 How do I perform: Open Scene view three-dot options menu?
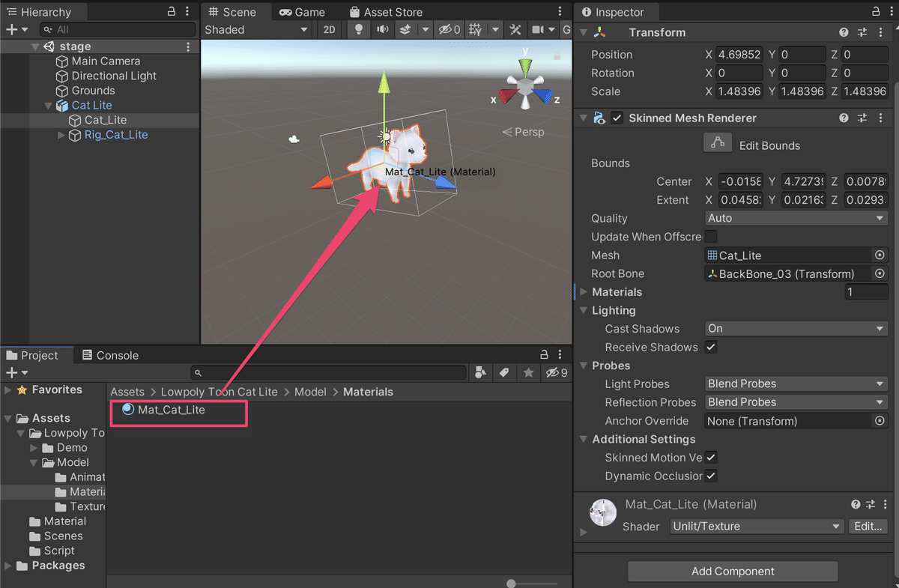[561, 12]
